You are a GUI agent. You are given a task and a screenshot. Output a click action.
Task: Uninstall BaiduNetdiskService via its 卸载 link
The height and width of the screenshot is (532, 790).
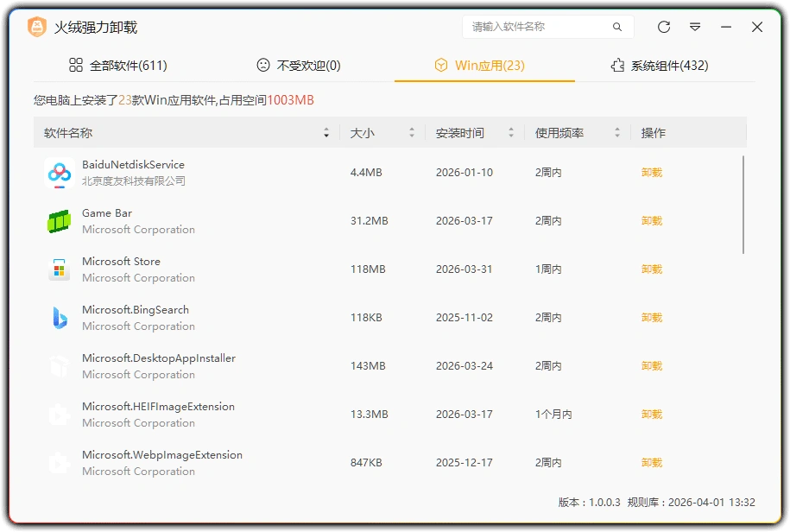tap(651, 172)
